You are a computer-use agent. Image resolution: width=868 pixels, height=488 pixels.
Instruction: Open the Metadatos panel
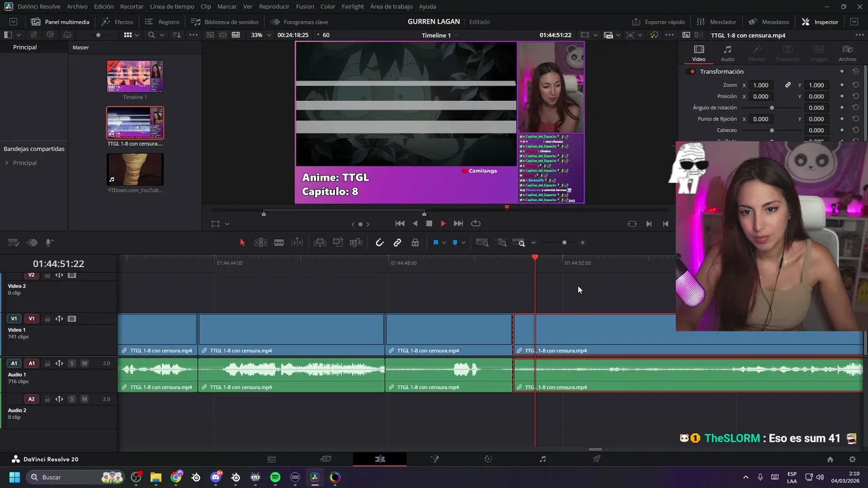coord(769,22)
